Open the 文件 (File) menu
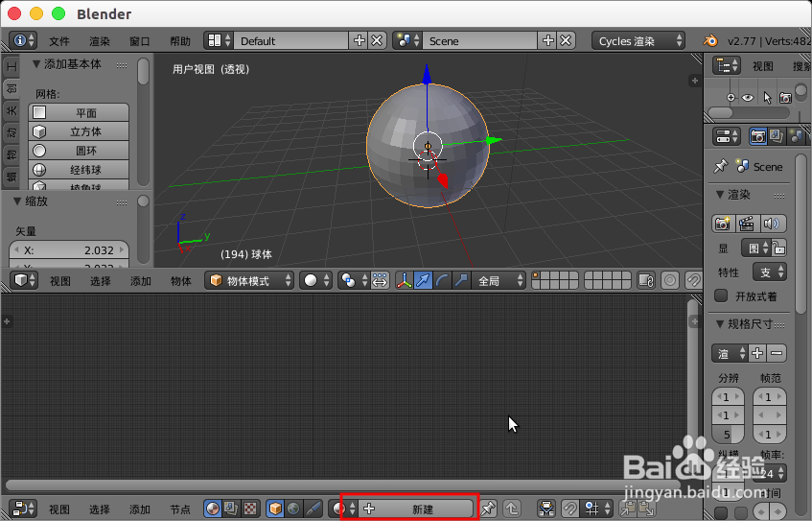Screen dimensions: 812x521 coord(59,41)
